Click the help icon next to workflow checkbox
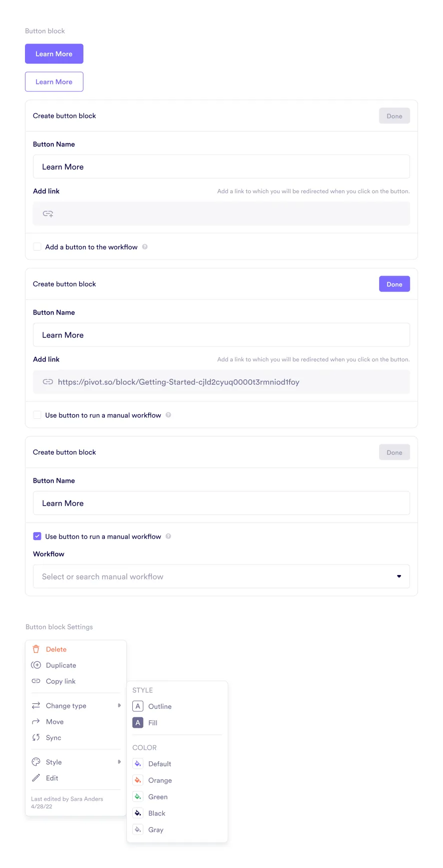The height and width of the screenshot is (868, 443). pyautogui.click(x=145, y=247)
